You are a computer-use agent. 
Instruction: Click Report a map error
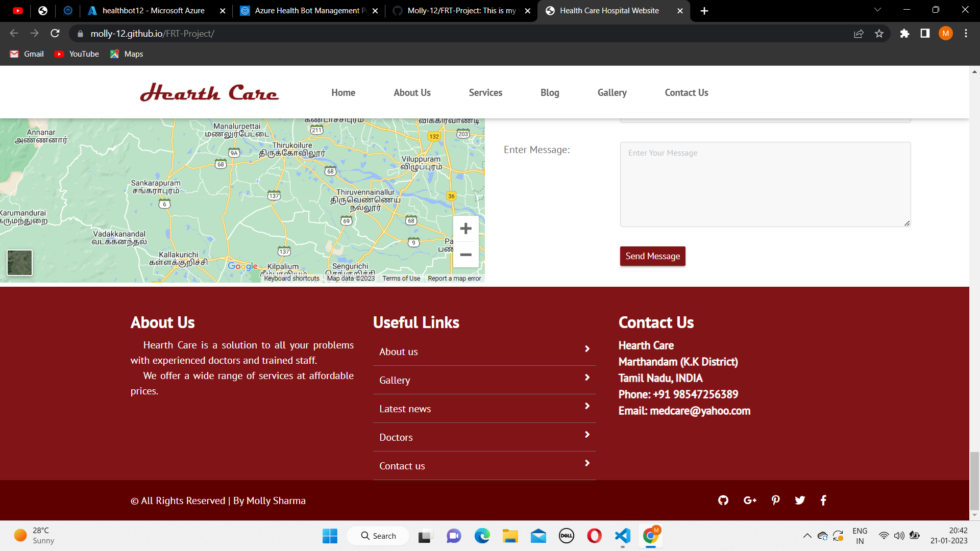[x=454, y=278]
